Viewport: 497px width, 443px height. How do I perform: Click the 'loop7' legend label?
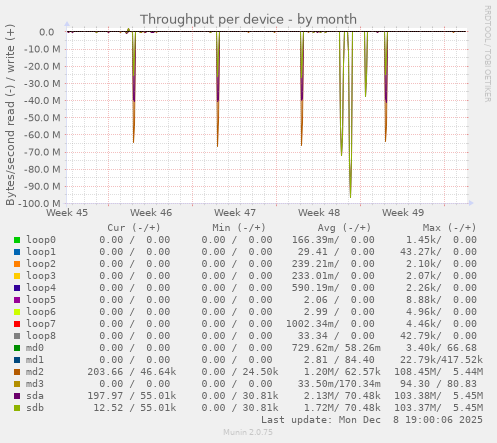tap(41, 324)
